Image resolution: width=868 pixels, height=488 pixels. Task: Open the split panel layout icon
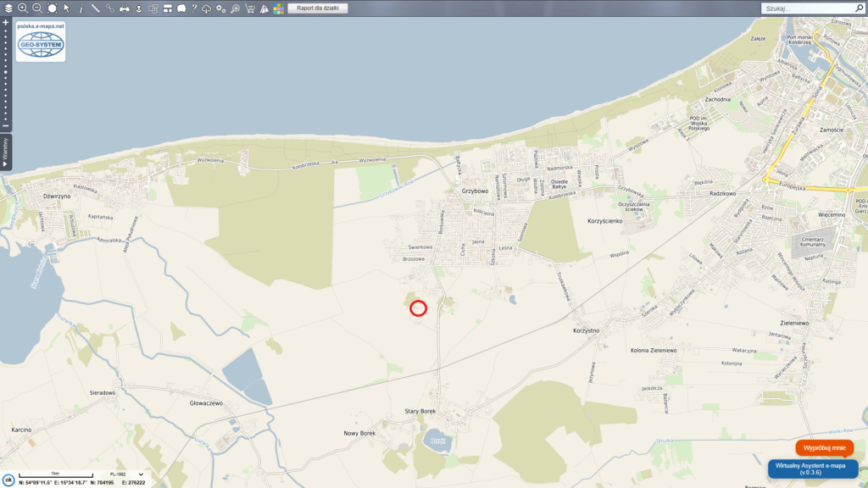(167, 8)
